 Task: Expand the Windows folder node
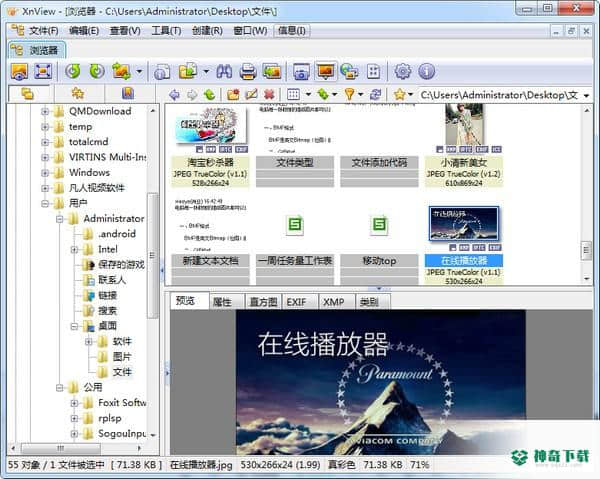coord(45,173)
